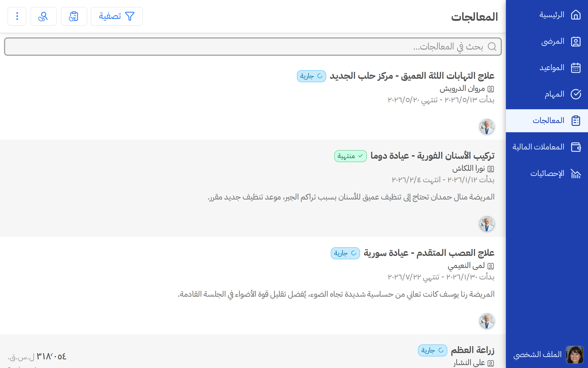Viewport: 588px width, 368px height.
Task: Open treatment علاج العصب المتقدم - عيادة سورية
Action: click(x=429, y=253)
